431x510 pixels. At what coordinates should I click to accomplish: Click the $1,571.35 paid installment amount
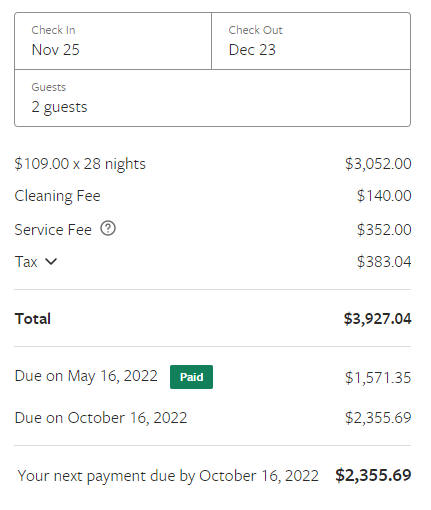[x=378, y=378]
